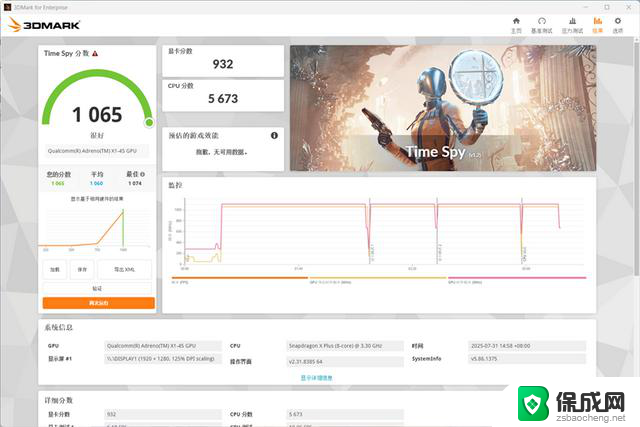Click detailed graphics score field 932
Image resolution: width=640 pixels, height=427 pixels.
(x=163, y=414)
